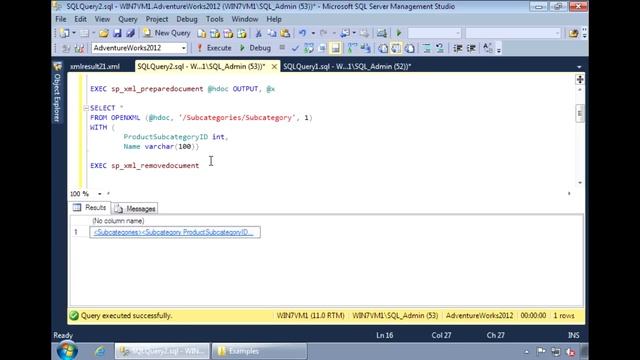Image resolution: width=640 pixels, height=360 pixels.
Task: Click the Analysis Services XMLA Query icon
Action: click(242, 33)
